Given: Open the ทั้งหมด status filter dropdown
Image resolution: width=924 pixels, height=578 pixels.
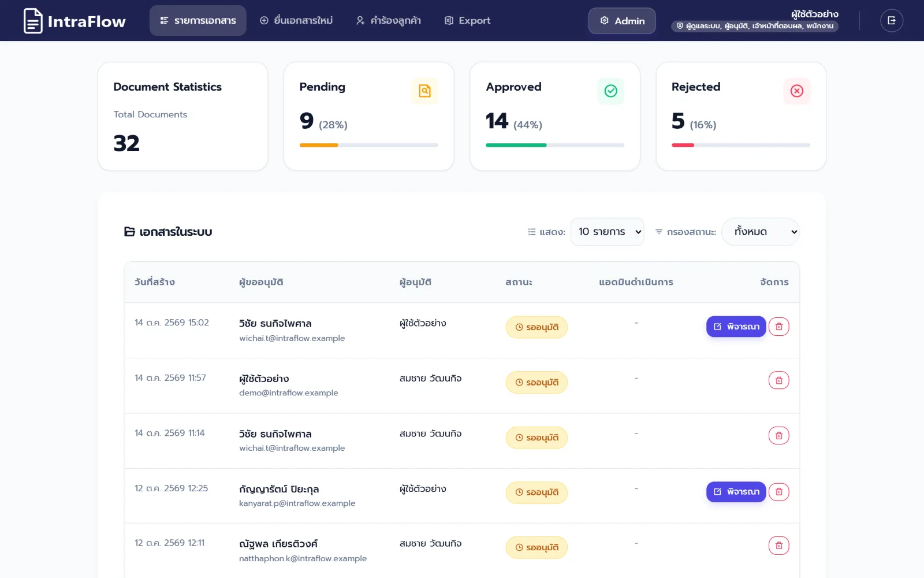Looking at the screenshot, I should 761,232.
